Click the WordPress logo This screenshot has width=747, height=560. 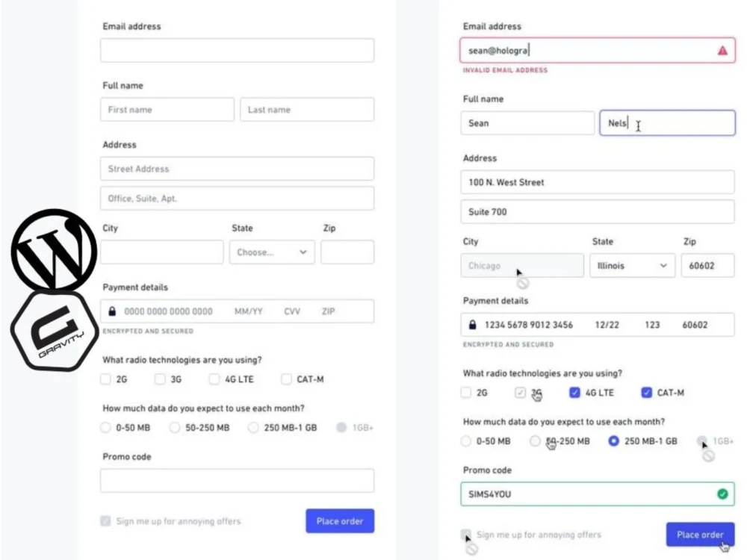52,250
